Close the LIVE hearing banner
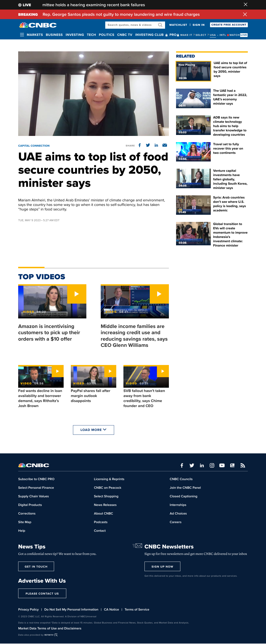The width and height of the screenshot is (266, 644). (245, 5)
